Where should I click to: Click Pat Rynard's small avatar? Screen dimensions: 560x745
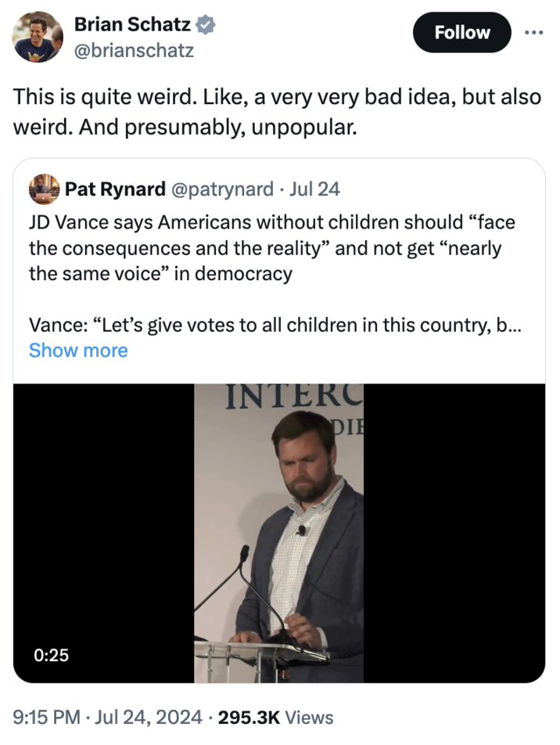(x=44, y=189)
